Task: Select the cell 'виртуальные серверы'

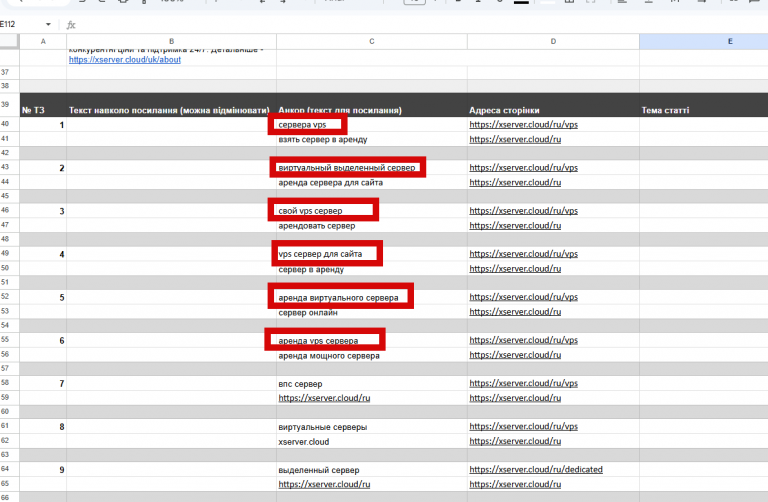Action: [372, 427]
